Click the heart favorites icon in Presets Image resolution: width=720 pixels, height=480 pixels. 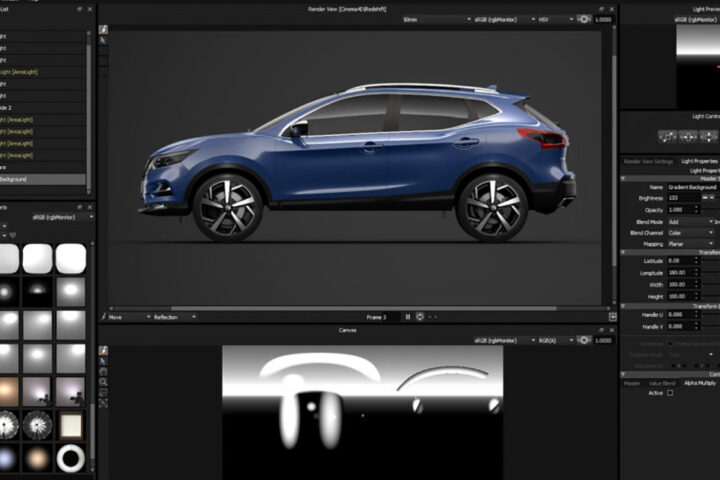[13, 235]
